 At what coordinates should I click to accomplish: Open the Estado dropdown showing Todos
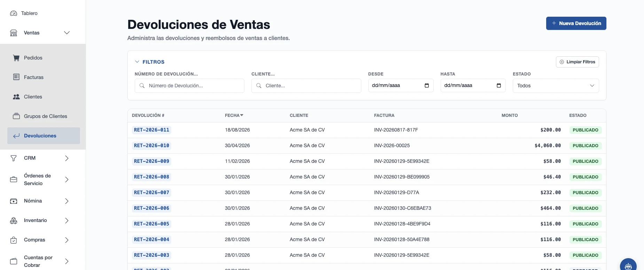(556, 86)
